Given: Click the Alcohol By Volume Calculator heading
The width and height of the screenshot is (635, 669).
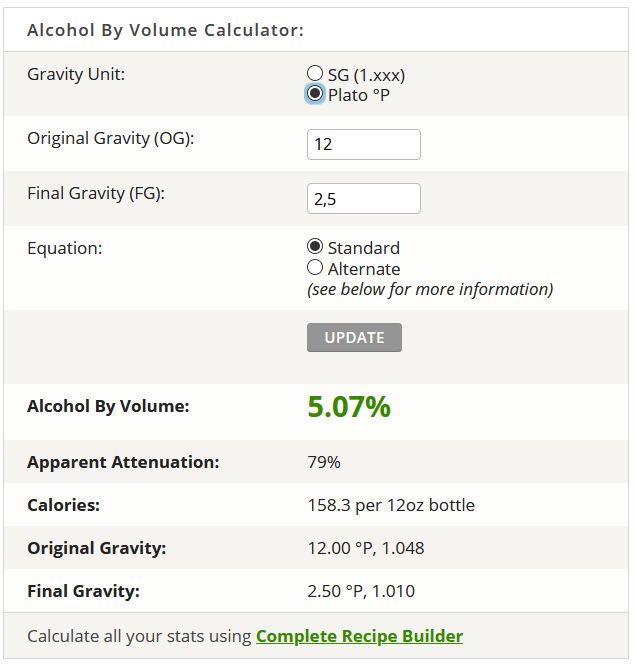Looking at the screenshot, I should (x=165, y=30).
